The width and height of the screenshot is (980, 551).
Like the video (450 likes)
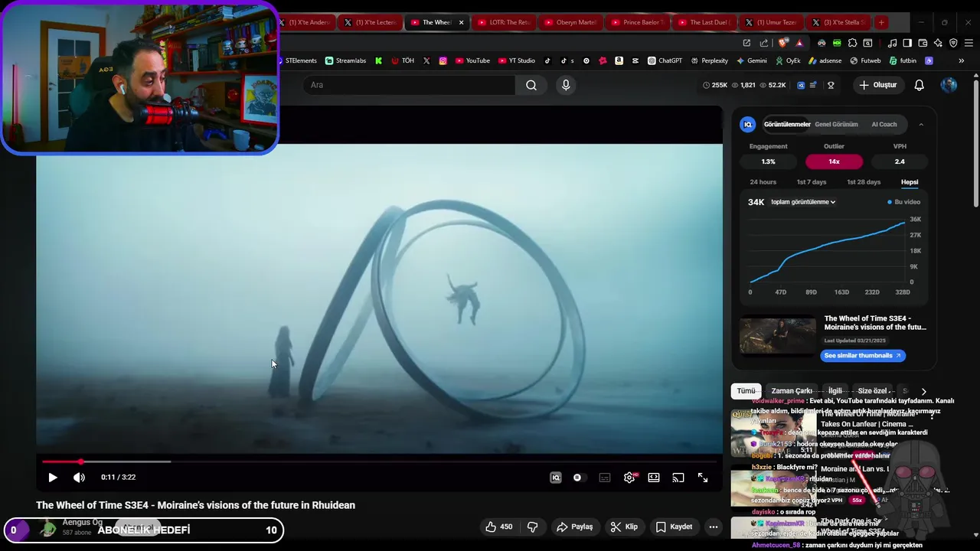498,527
